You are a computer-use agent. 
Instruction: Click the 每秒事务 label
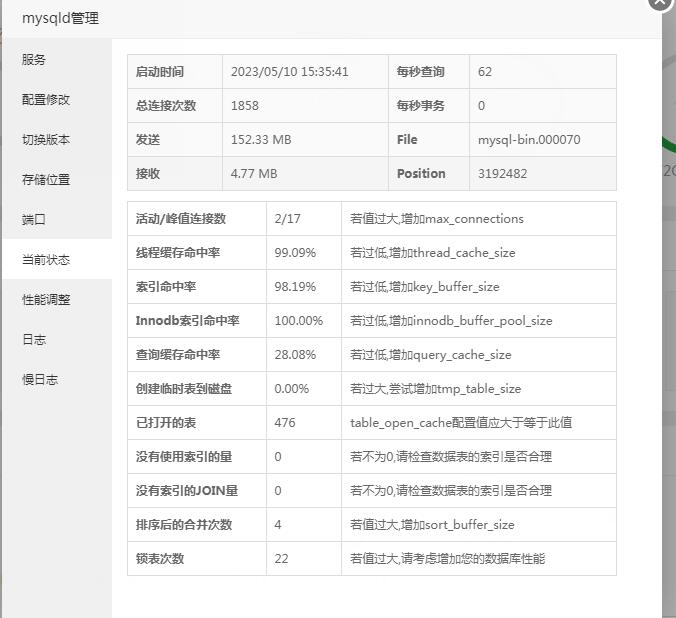point(421,106)
